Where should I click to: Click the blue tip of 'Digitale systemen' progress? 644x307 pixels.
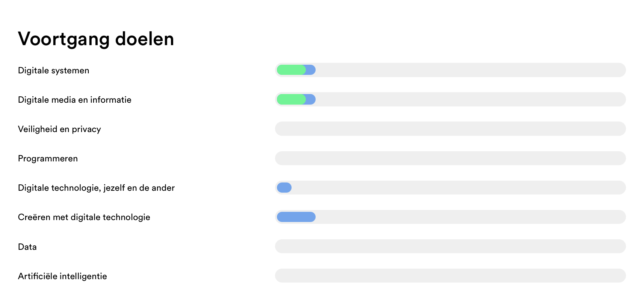[310, 70]
